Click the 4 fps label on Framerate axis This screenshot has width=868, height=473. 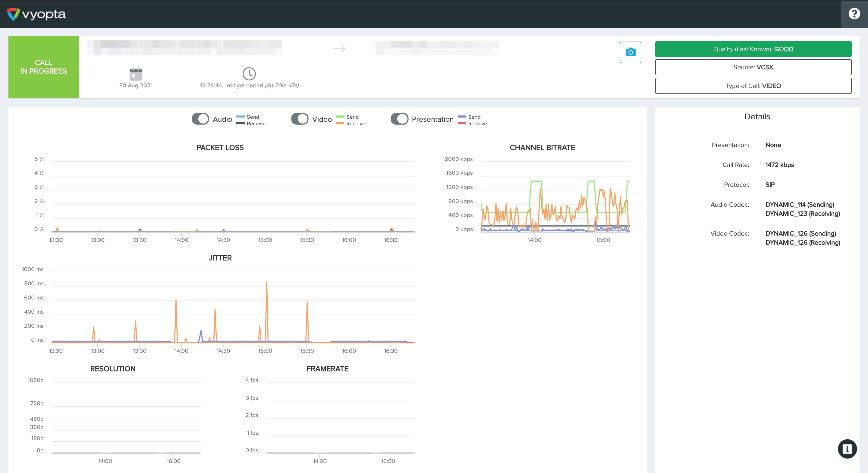coord(252,380)
